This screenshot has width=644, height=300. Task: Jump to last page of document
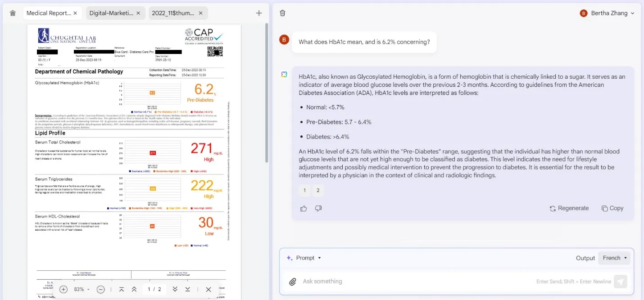[x=188, y=289]
